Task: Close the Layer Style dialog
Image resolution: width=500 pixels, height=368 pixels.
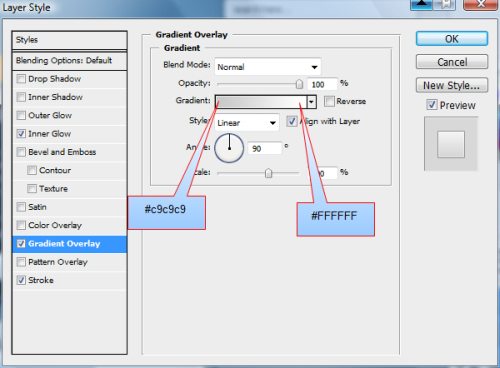Action: click(481, 5)
